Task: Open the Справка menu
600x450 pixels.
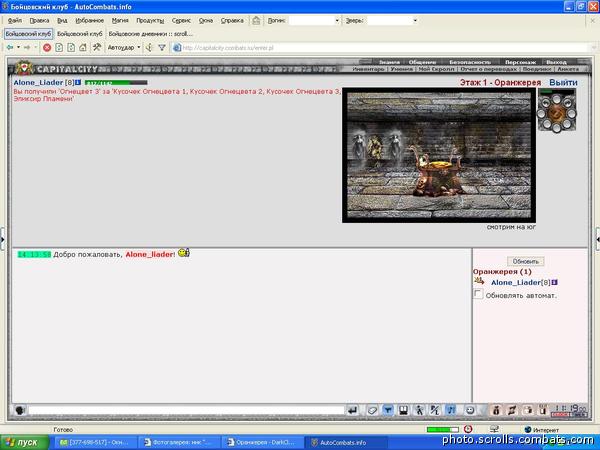Action: click(232, 21)
